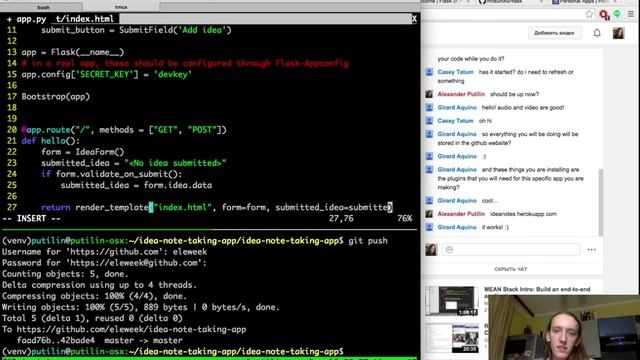Click Girard Aquino's avatar beside 'it works! :)'
This screenshot has height=360, width=640.
(429, 227)
